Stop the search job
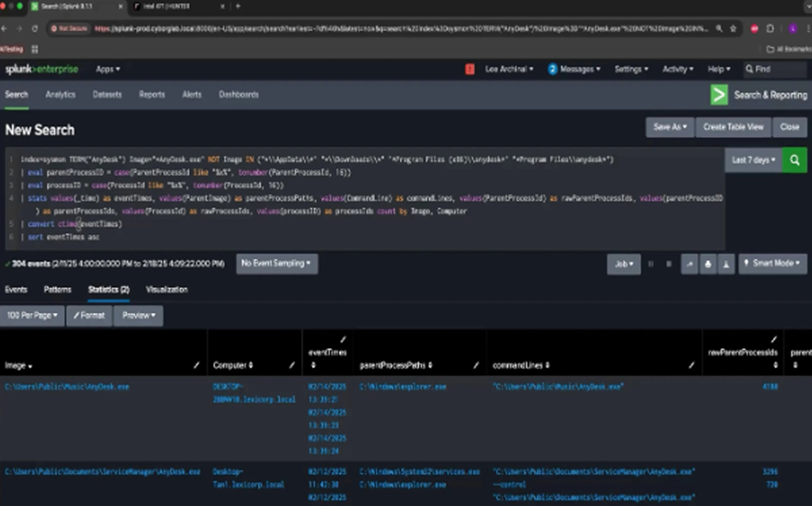 coord(669,264)
